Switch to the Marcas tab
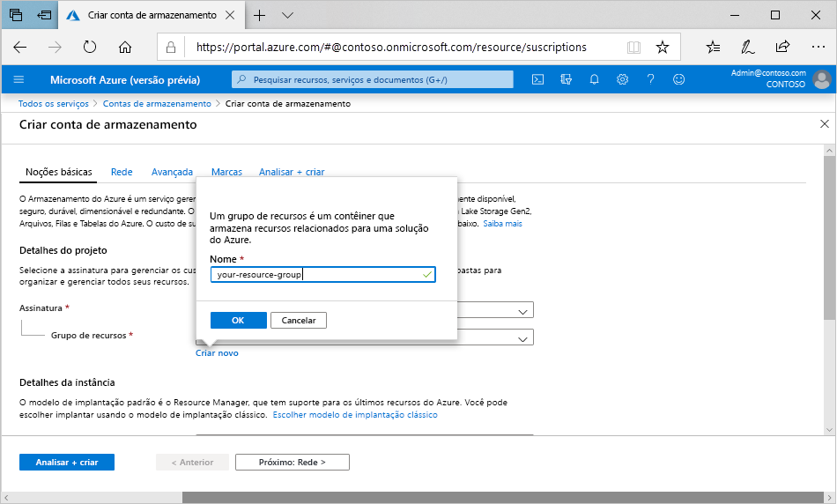 point(226,172)
